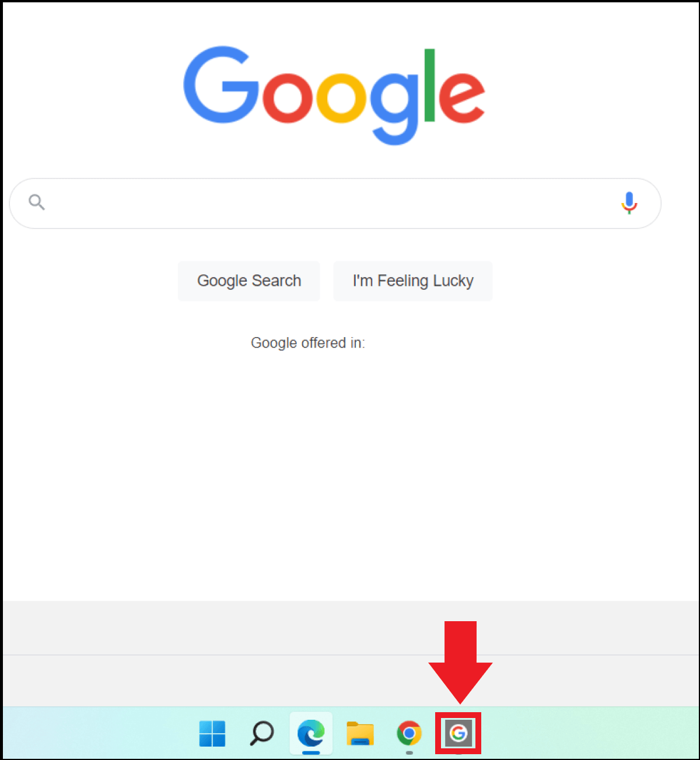Open Windows taskbar search

262,733
